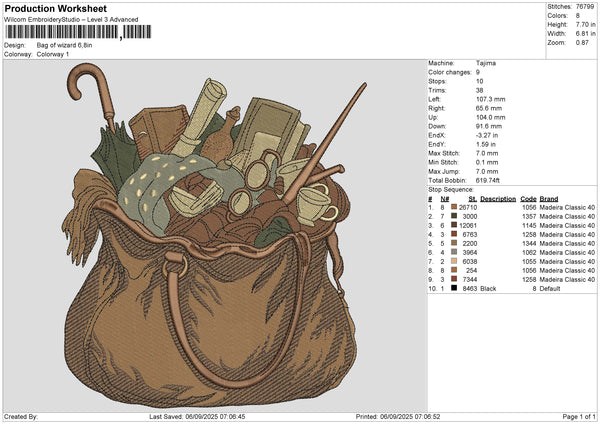Click the Description column header
600x424 pixels.
498,198
